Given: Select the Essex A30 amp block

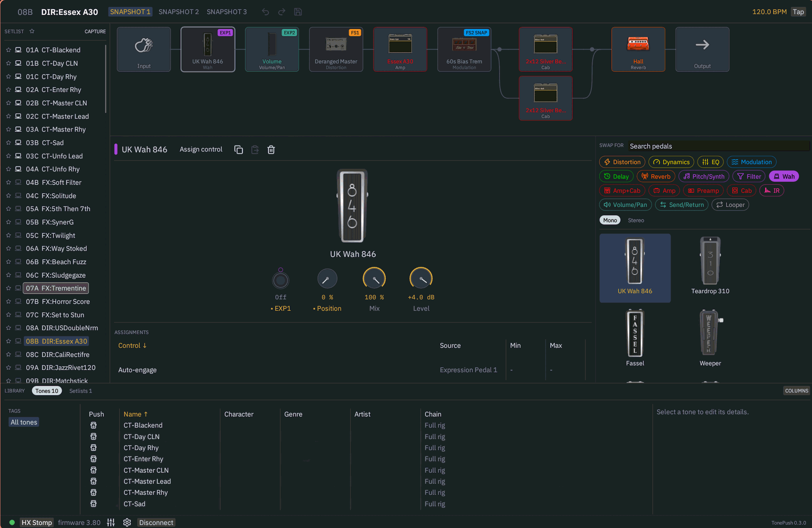Looking at the screenshot, I should point(400,50).
